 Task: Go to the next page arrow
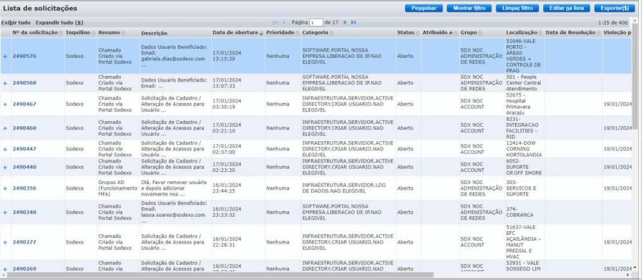tap(345, 22)
